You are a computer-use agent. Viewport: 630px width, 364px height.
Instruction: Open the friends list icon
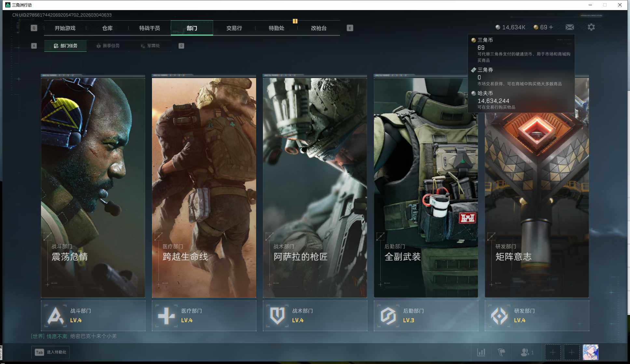pos(525,352)
